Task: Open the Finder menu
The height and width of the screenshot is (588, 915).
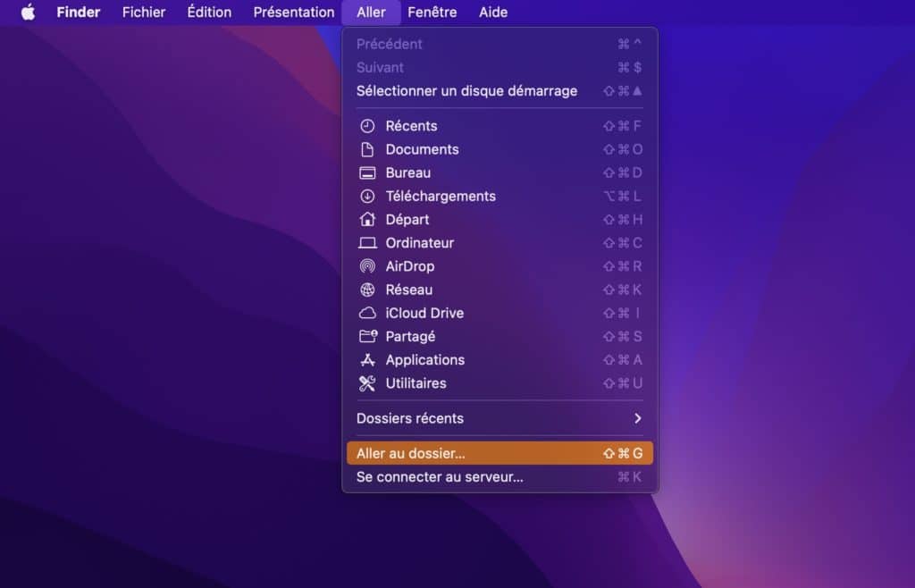Action: pyautogui.click(x=79, y=12)
